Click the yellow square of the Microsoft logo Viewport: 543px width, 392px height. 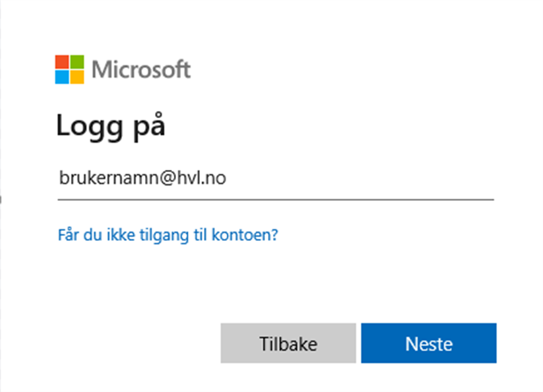(x=77, y=77)
